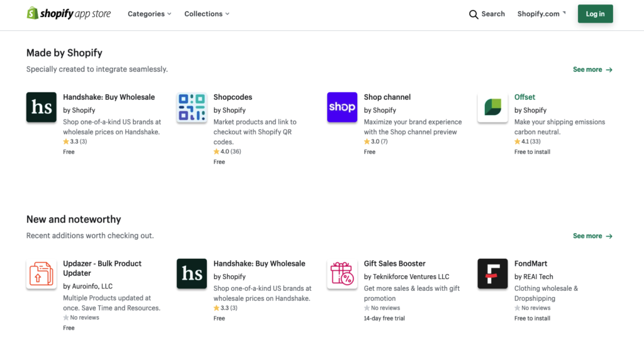Viewport: 644px width, 355px height.
Task: Click the Updazer app icon
Action: [42, 274]
